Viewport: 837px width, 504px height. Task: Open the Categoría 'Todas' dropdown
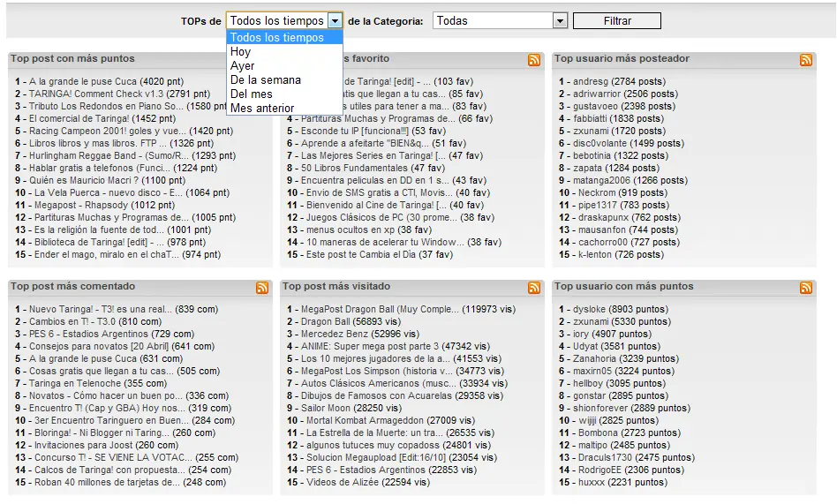tap(500, 21)
